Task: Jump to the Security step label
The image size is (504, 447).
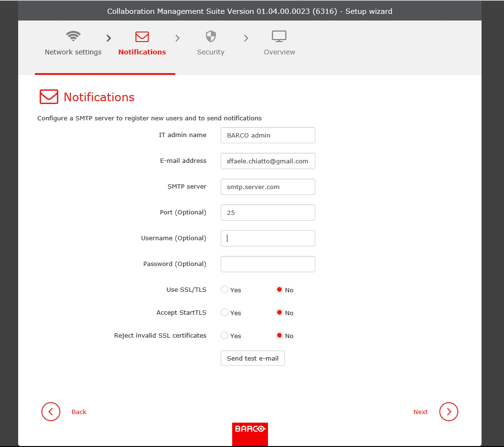Action: pyautogui.click(x=211, y=52)
